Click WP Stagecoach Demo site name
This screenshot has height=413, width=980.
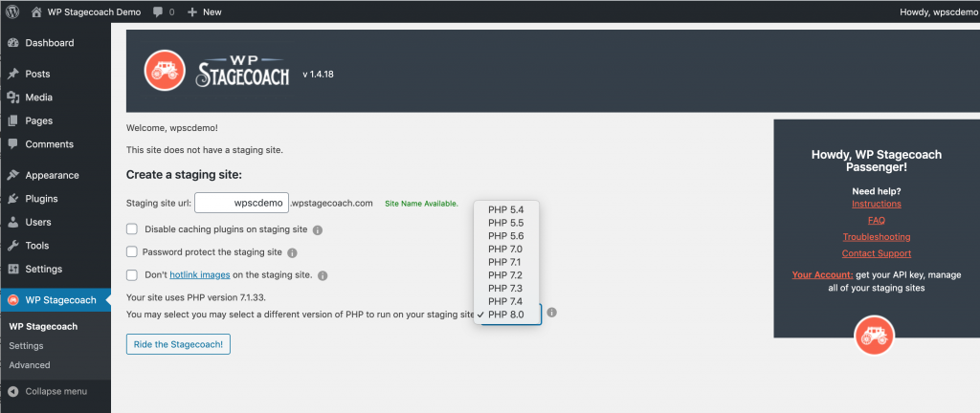click(x=94, y=11)
